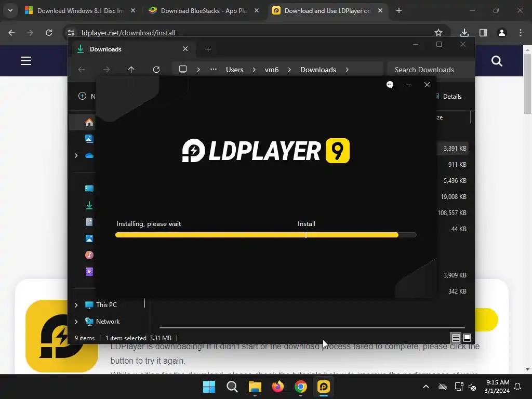This screenshot has height=399, width=532.
Task: Go up one folder in File Explorer
Action: [131, 70]
